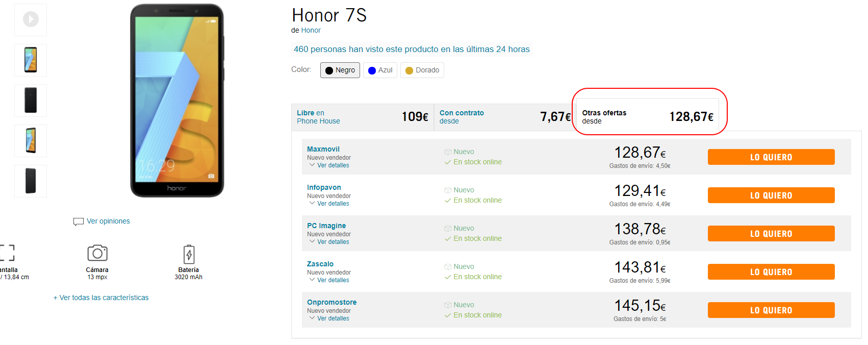
Task: Expand Ver detalles for Infopavon
Action: [329, 204]
